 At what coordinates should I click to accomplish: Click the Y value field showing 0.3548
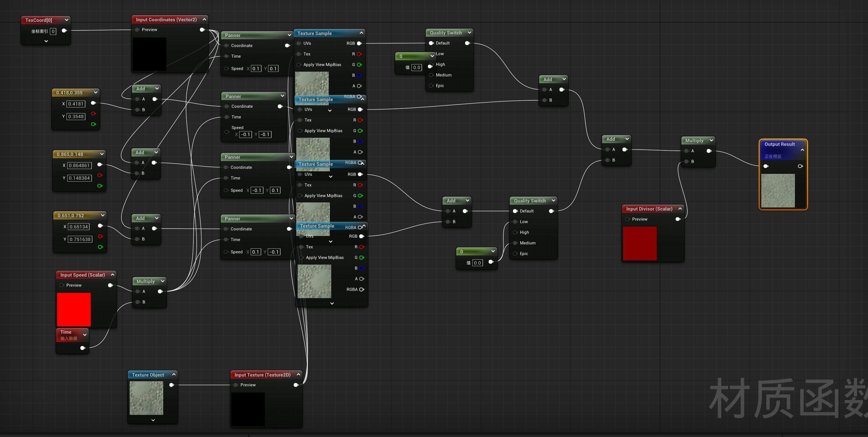tap(76, 116)
